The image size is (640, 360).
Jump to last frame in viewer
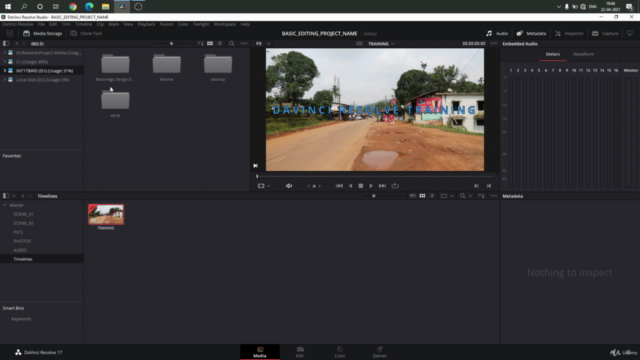point(382,186)
